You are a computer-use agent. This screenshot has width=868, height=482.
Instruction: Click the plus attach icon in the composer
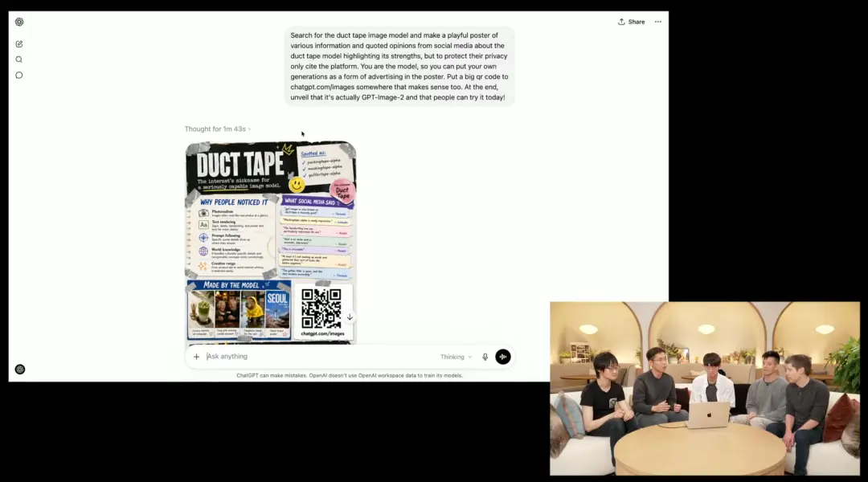196,357
